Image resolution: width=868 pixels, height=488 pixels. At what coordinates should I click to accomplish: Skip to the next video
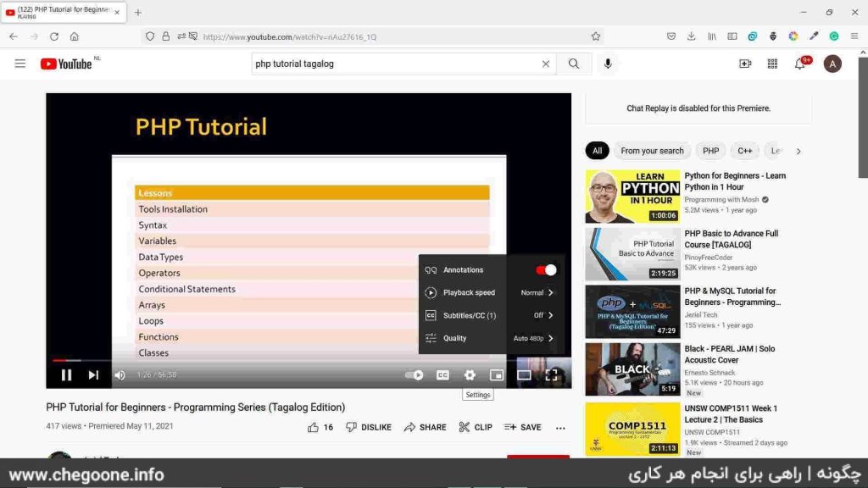tap(93, 375)
